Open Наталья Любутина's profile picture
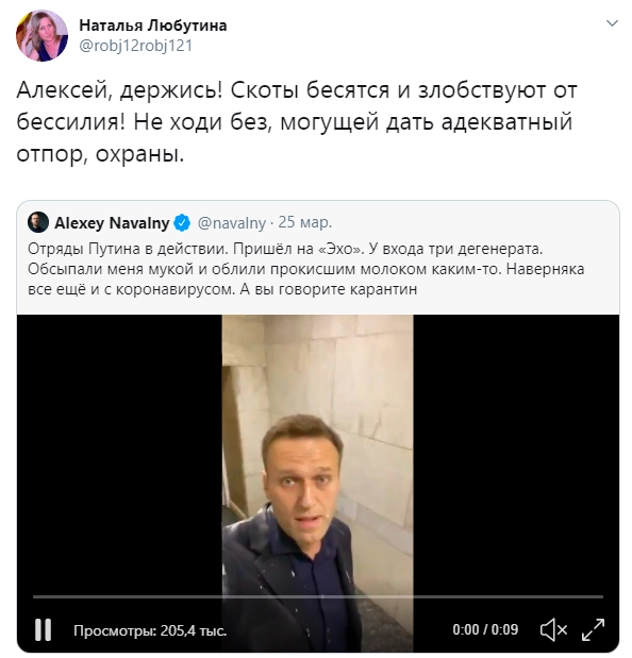The image size is (632, 658). [x=42, y=36]
